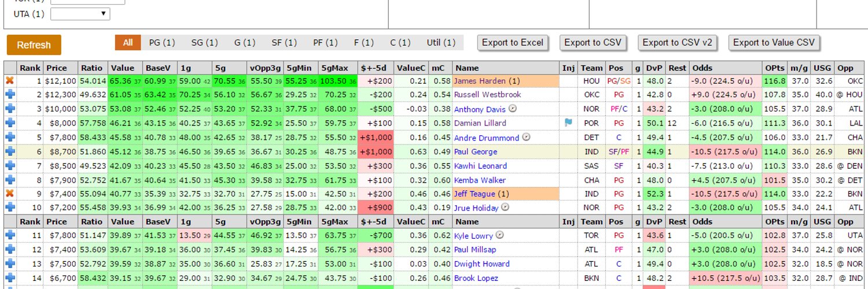Click the +$900 cell in Jrue Holiday's row
Screen dimensions: 868x289
click(376, 208)
